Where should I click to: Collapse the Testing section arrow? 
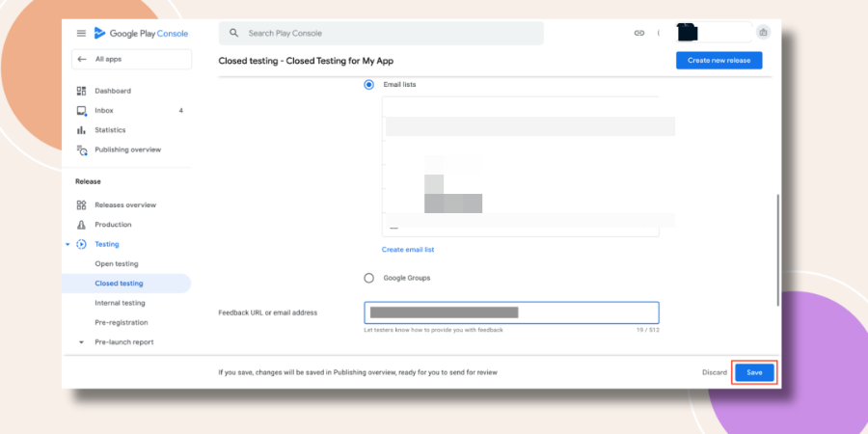pyautogui.click(x=68, y=244)
